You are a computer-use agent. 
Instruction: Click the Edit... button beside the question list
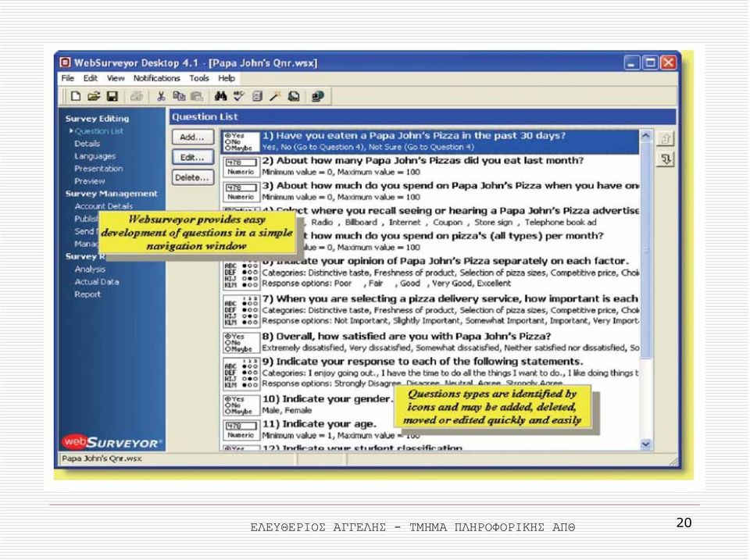tap(192, 157)
